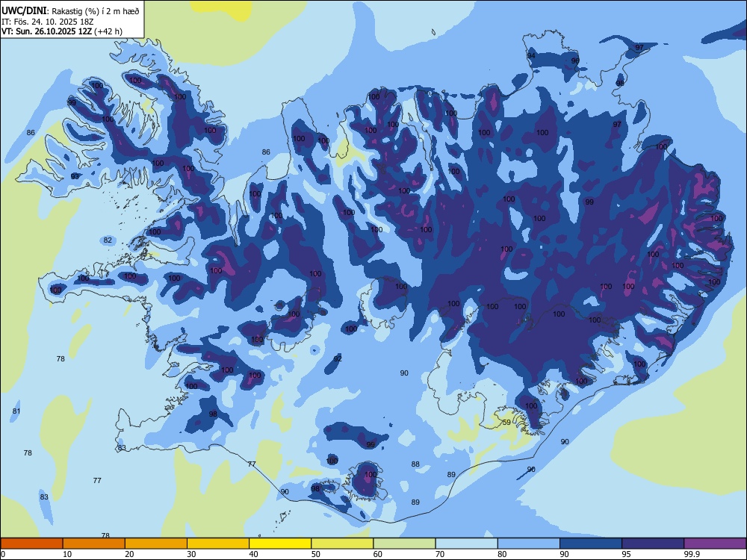Pick the medium blue 80–90 legend swatch

(x=529, y=544)
